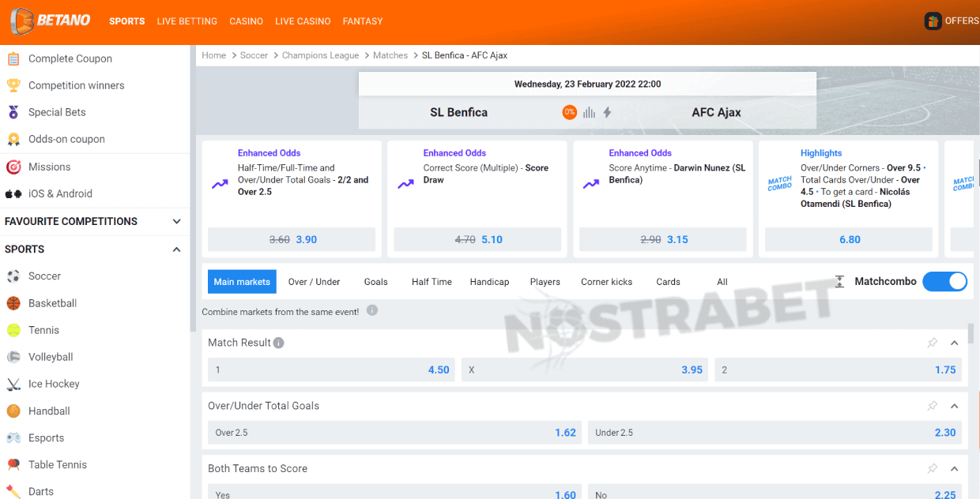The image size is (980, 499).
Task: Click the Complete Coupon icon
Action: coord(13,58)
